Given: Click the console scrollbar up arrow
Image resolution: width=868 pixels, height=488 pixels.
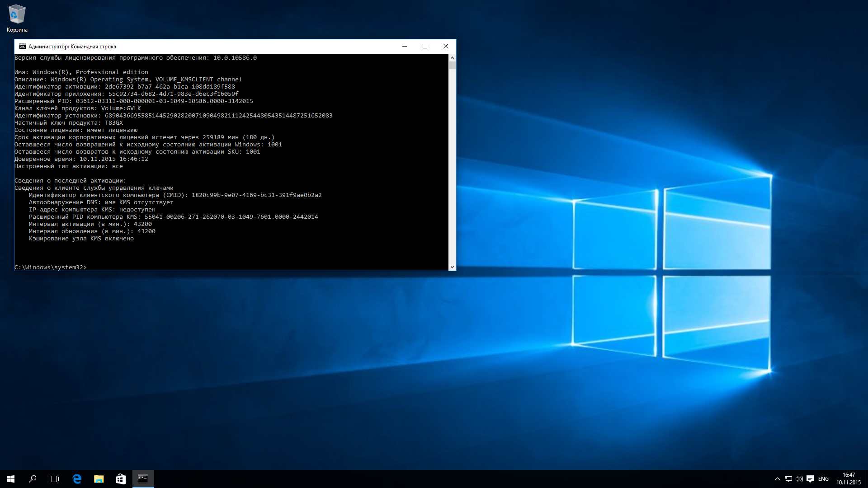Looking at the screenshot, I should point(452,58).
